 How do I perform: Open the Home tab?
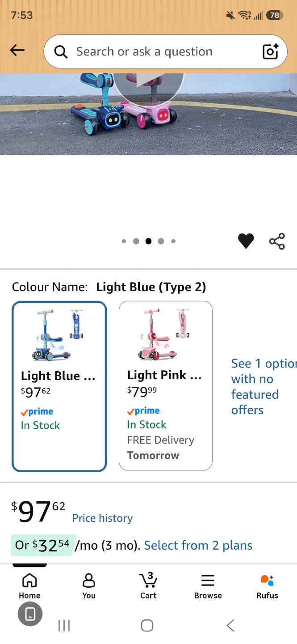tap(29, 586)
